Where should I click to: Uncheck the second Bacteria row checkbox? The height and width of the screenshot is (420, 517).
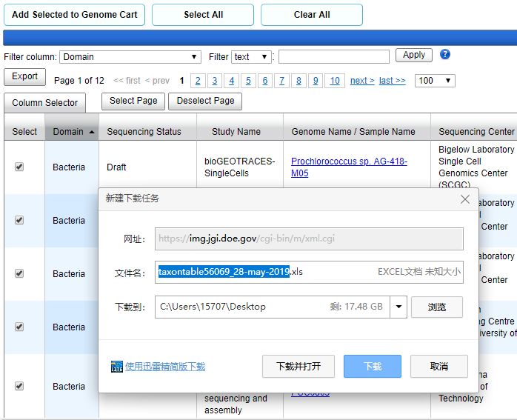[19, 221]
